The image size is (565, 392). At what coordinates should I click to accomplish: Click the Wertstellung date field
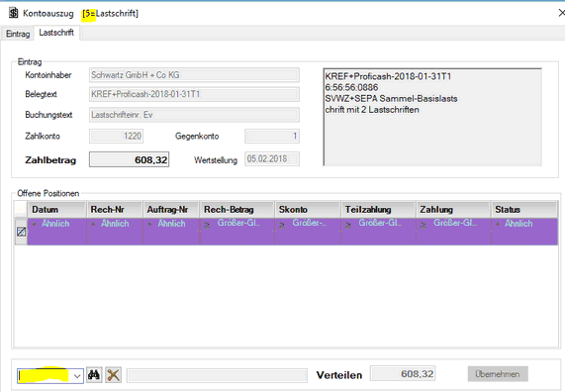[x=272, y=159]
